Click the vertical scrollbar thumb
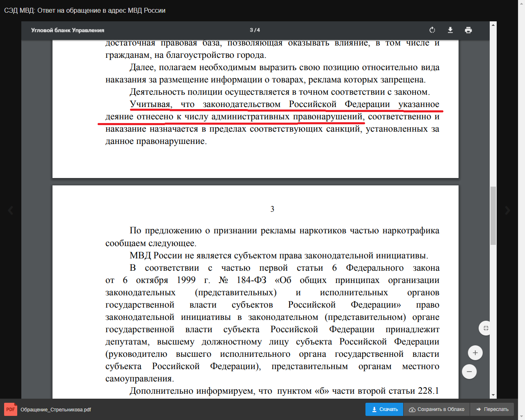 [x=493, y=216]
